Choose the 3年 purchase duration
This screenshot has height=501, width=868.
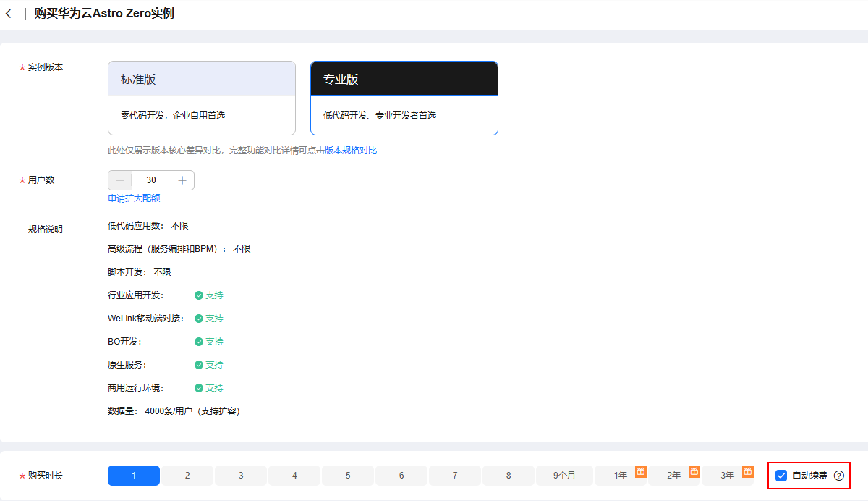728,476
